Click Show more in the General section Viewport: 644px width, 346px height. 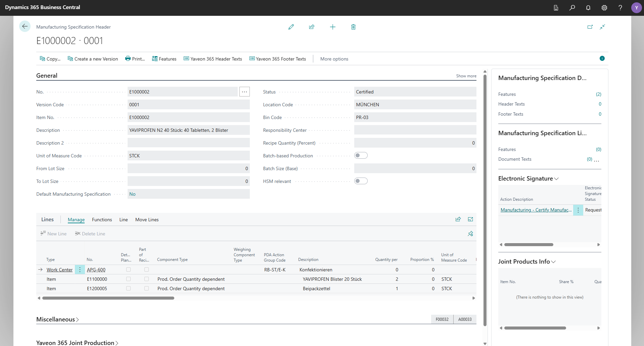coord(466,76)
